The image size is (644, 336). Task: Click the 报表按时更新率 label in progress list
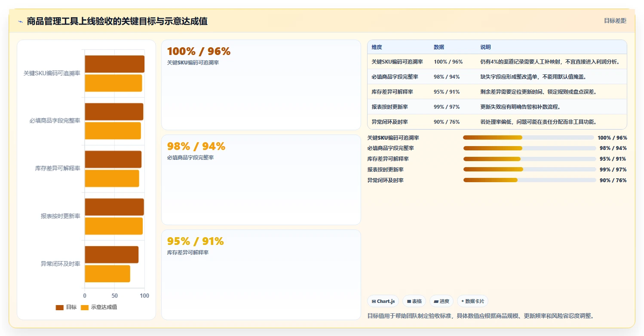[x=385, y=170]
